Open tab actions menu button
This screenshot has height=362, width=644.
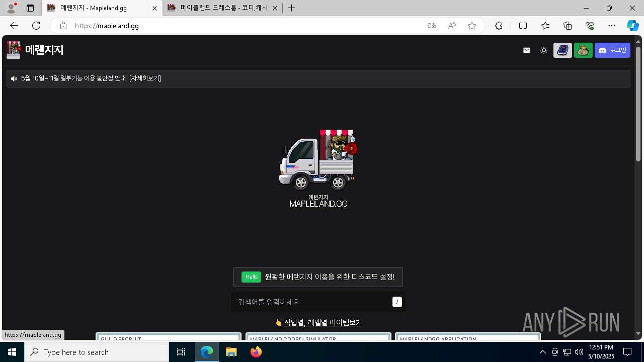[30, 8]
